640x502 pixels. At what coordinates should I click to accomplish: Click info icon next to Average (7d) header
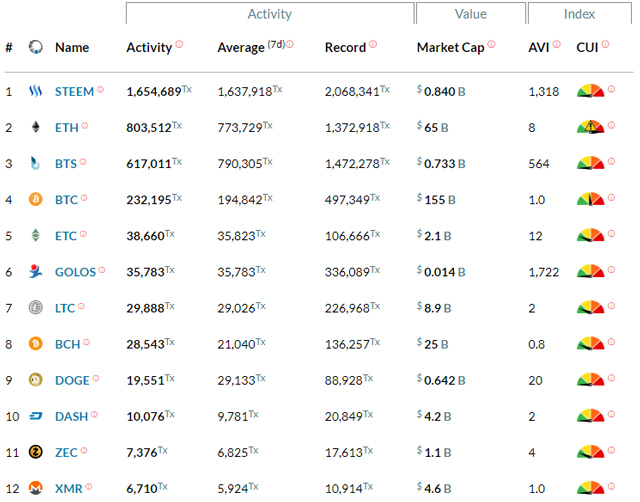(x=290, y=44)
